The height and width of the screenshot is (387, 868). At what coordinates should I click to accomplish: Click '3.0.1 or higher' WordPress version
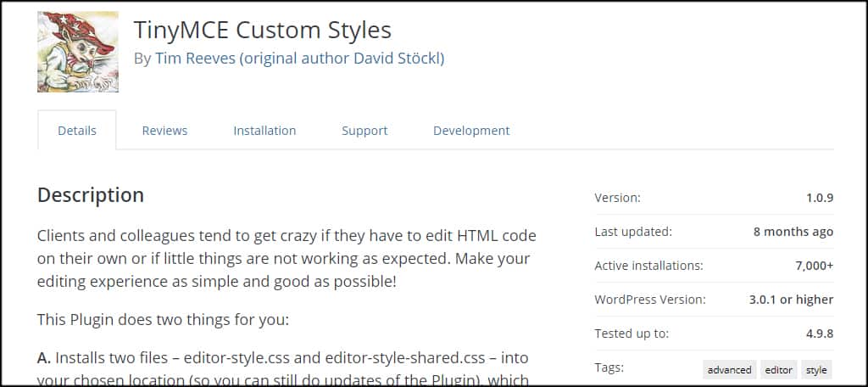pos(791,300)
